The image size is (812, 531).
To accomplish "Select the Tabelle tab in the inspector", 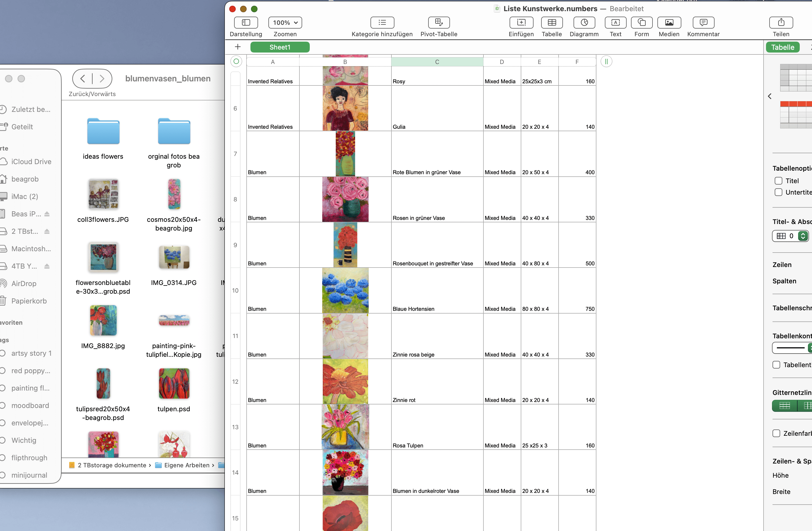I will [783, 47].
